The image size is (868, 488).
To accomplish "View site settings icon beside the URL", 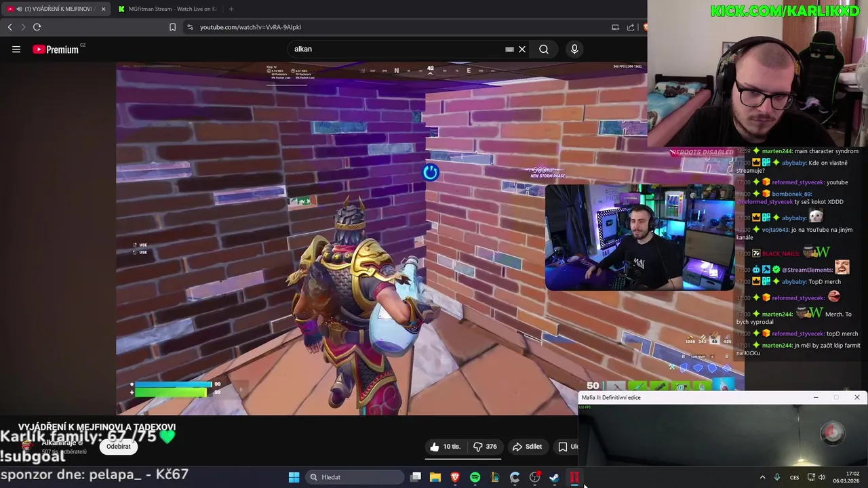I will [190, 27].
